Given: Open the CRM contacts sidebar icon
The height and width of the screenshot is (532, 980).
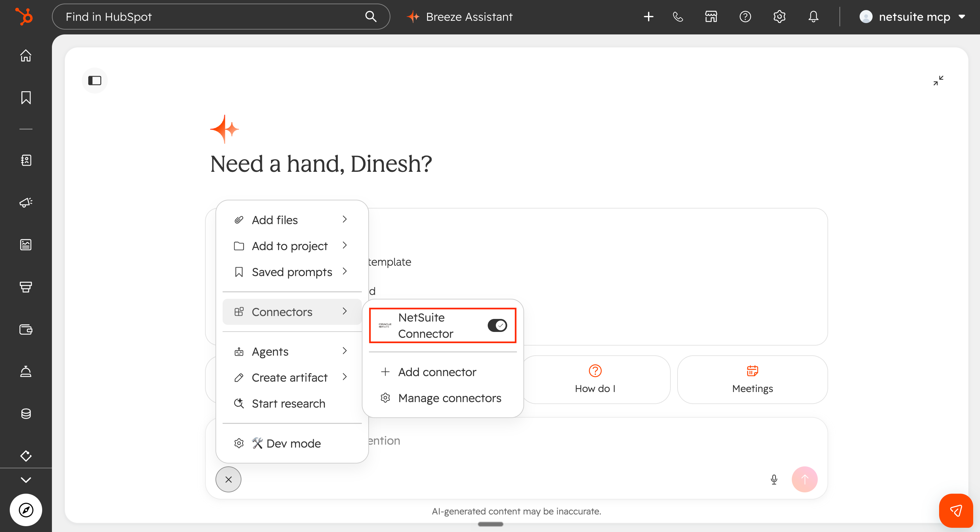Looking at the screenshot, I should pyautogui.click(x=26, y=160).
